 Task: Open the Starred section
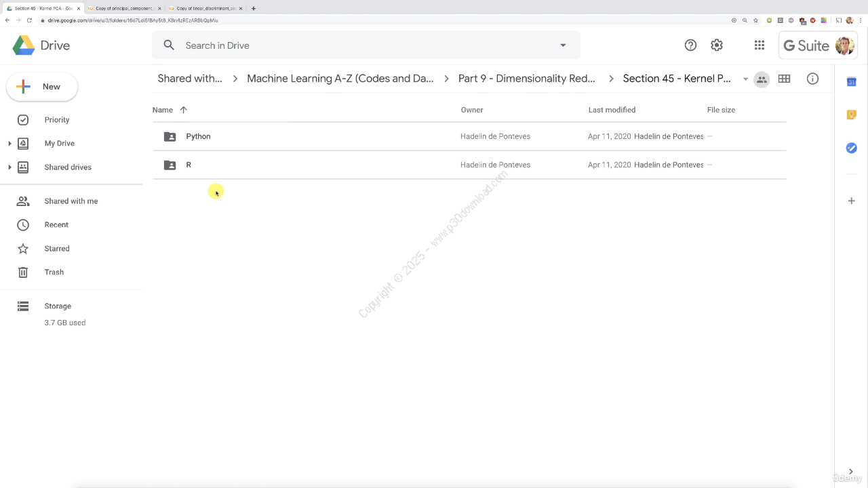(57, 249)
